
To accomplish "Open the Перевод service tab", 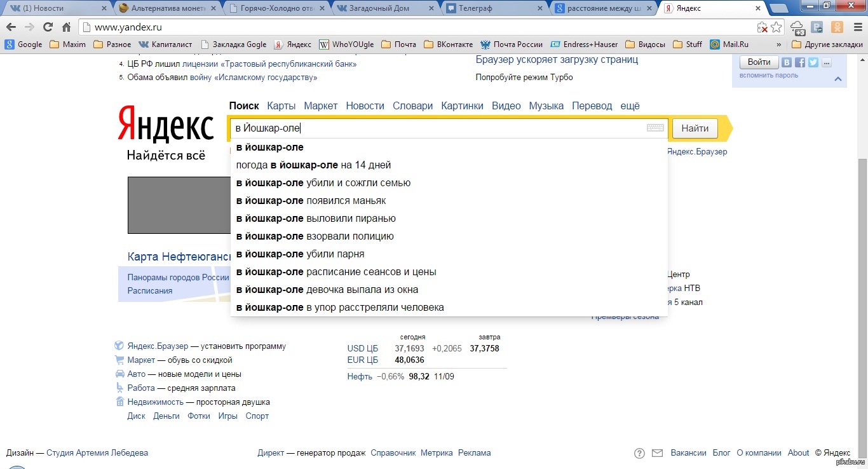I will [x=592, y=106].
